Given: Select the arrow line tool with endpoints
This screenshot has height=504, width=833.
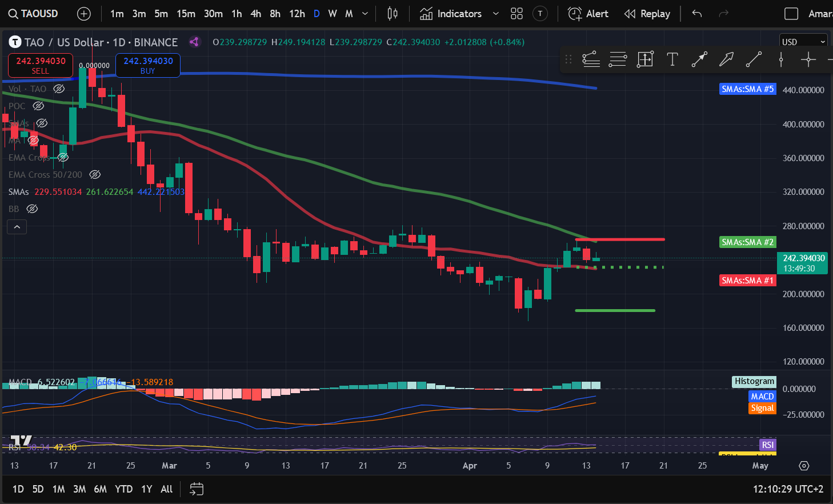Looking at the screenshot, I should 699,59.
